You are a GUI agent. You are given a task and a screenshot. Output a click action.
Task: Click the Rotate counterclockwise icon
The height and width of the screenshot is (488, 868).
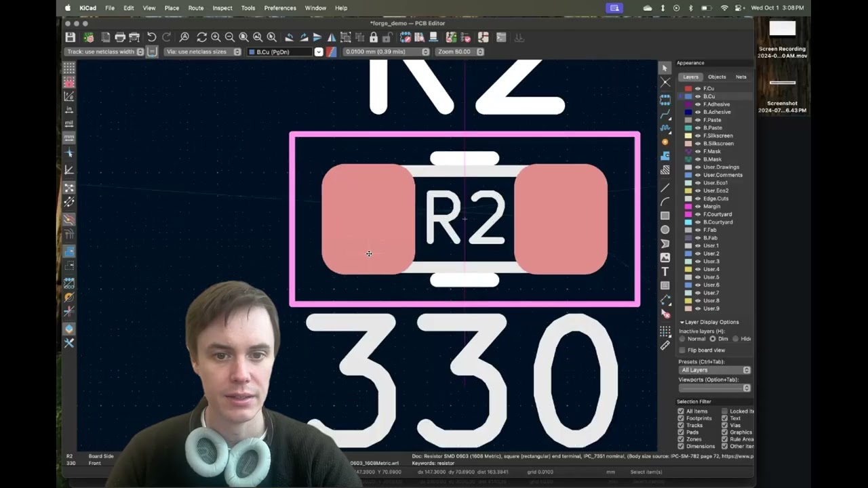click(290, 37)
